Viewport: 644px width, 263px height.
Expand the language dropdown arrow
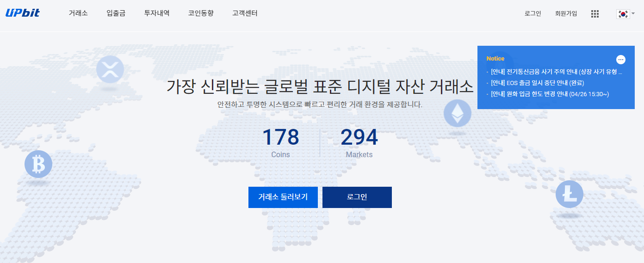point(633,13)
